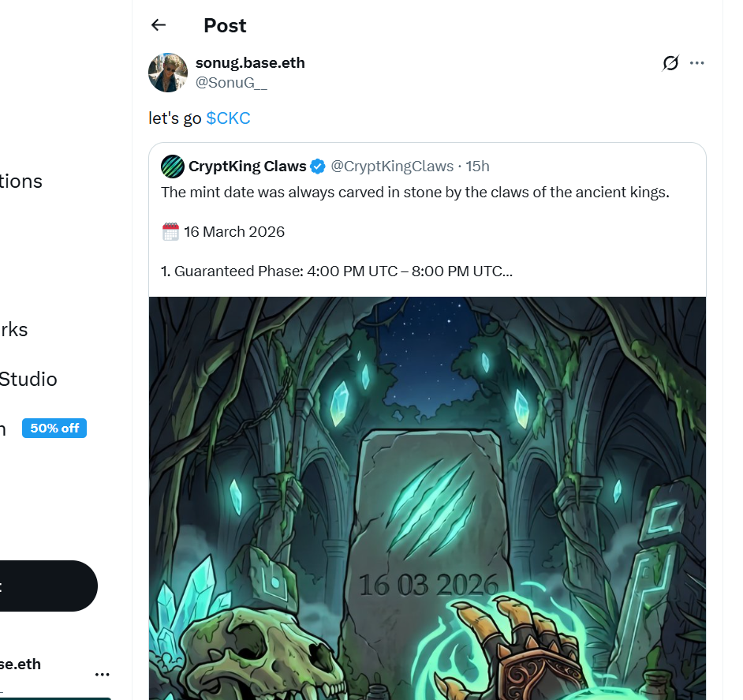Open the $CKC cashtag link

[228, 118]
